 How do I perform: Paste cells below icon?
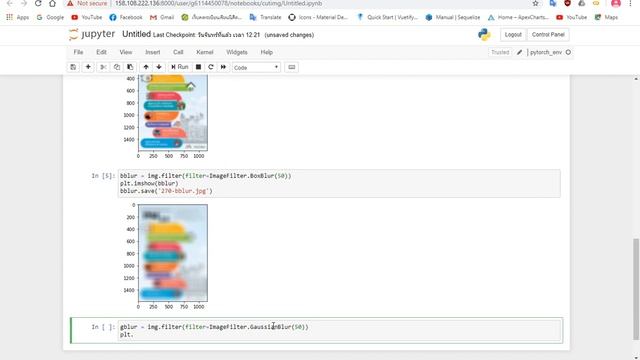[x=130, y=67]
